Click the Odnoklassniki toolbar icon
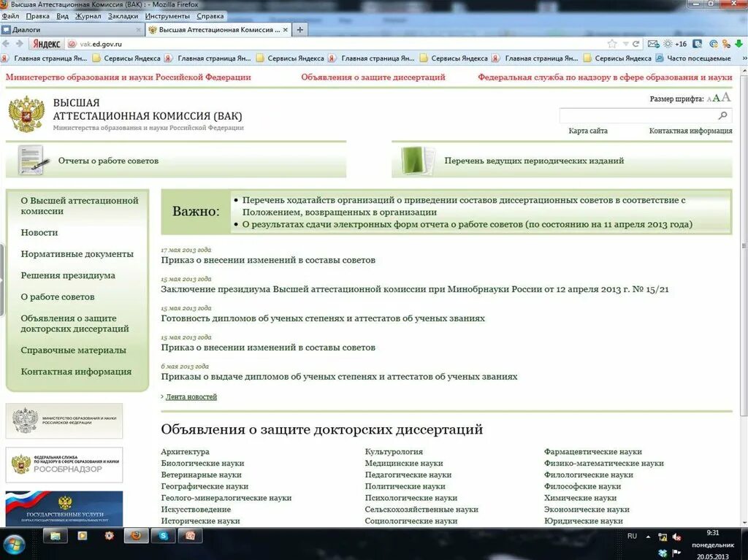The image size is (748, 560). point(726,44)
